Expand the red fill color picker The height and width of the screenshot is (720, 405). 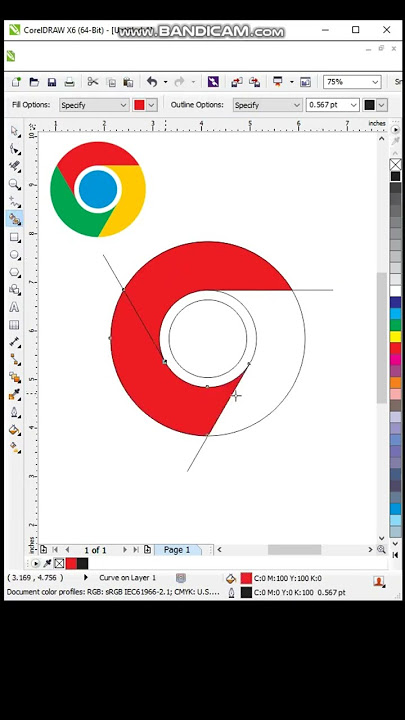coord(152,105)
